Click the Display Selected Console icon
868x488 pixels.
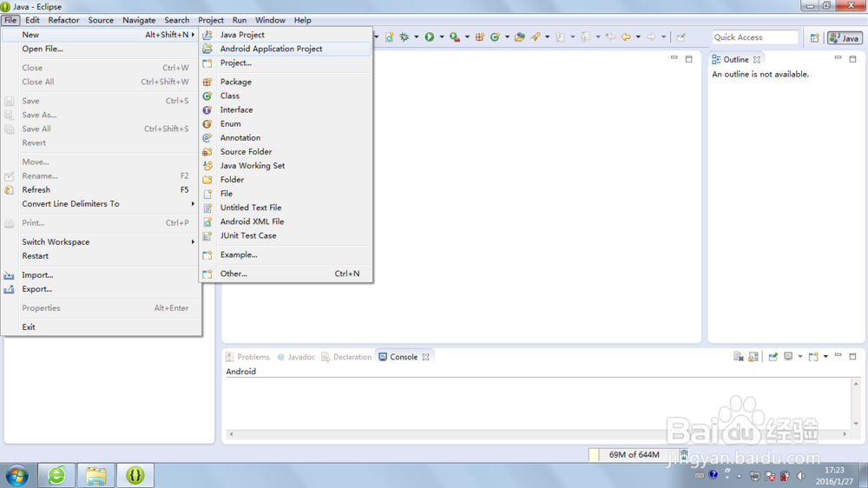click(788, 357)
